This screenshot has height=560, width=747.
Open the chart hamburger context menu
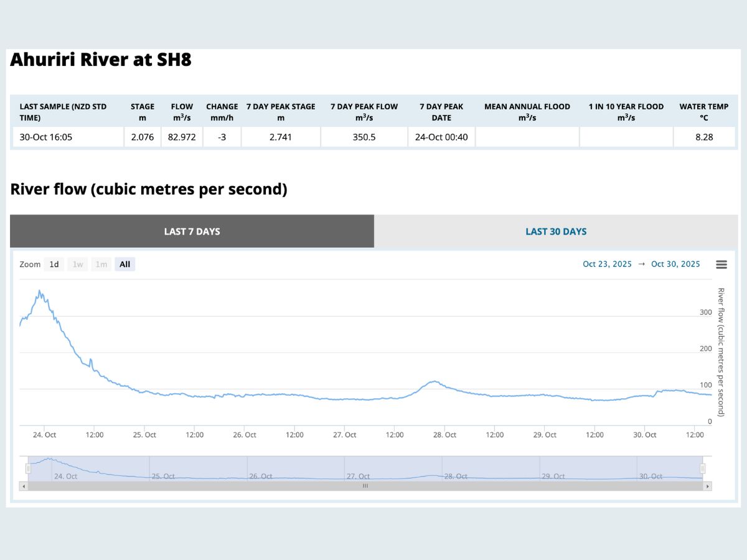pos(721,264)
